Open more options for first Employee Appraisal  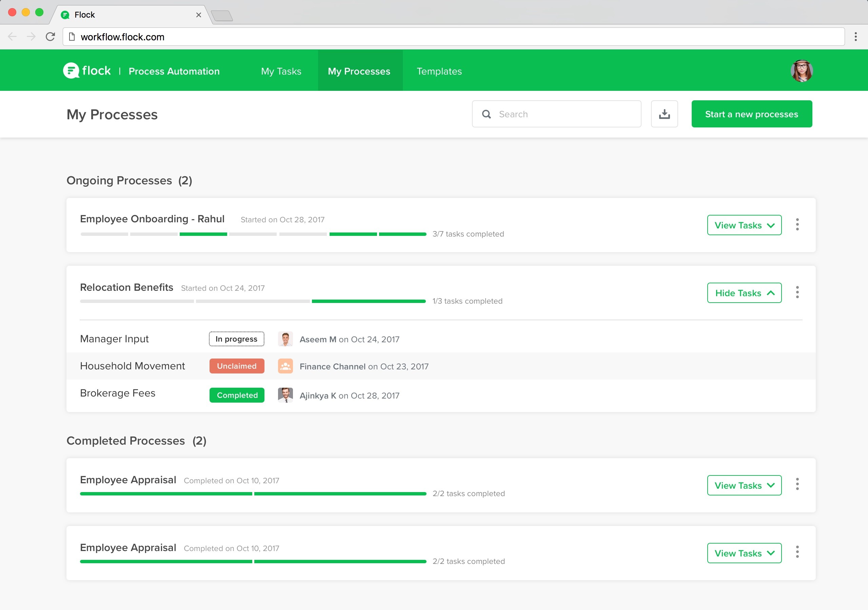[x=797, y=485]
